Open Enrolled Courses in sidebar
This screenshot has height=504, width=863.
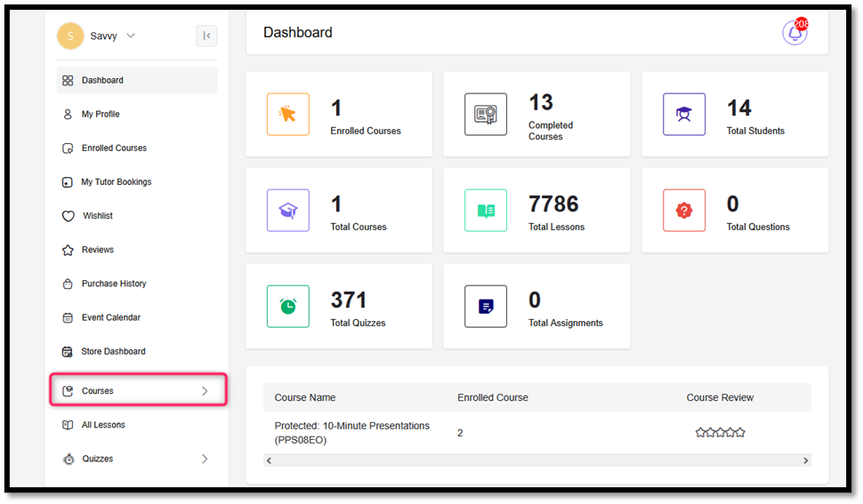point(114,148)
